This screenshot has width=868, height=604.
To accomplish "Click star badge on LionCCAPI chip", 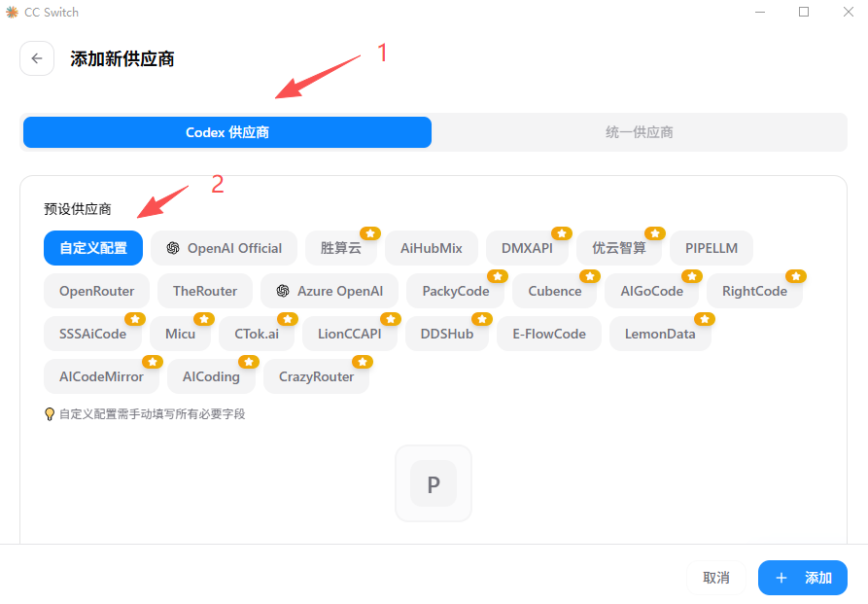I will pos(391,319).
